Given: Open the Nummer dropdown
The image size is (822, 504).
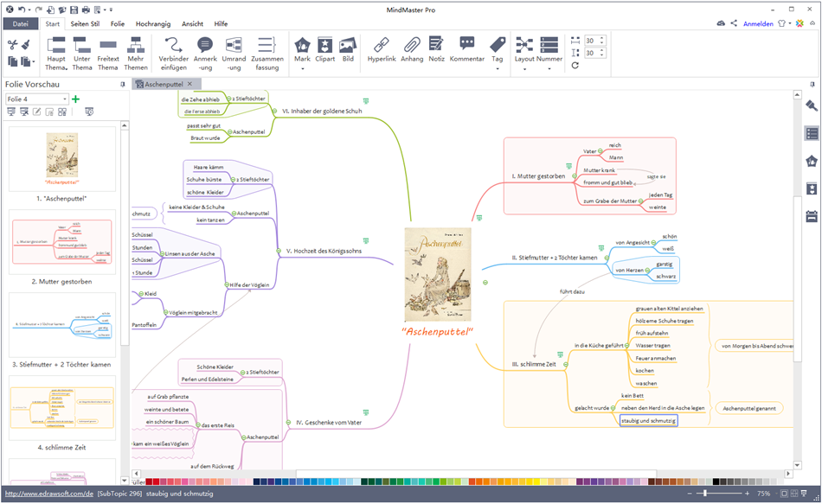Looking at the screenshot, I should pos(549,68).
